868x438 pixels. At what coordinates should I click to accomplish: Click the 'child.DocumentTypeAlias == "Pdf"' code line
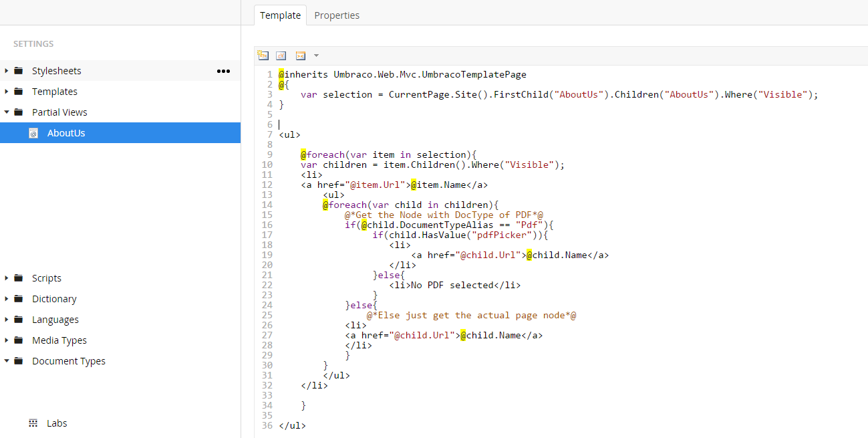coord(450,225)
